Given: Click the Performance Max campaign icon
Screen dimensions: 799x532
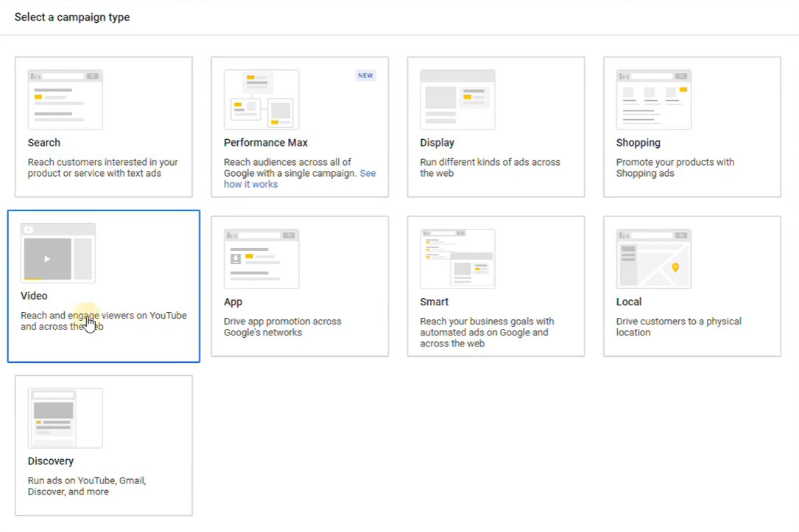Looking at the screenshot, I should pyautogui.click(x=261, y=99).
